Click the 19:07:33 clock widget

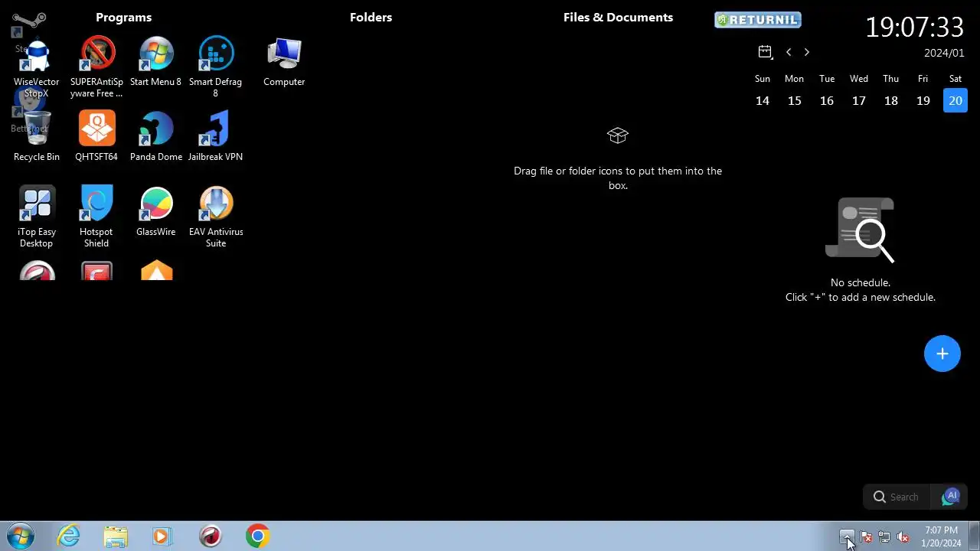click(x=915, y=28)
